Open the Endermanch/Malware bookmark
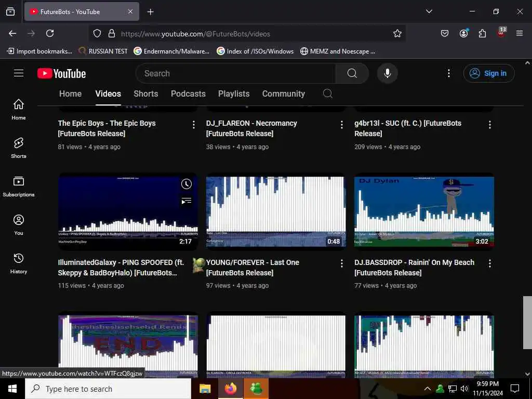 (x=171, y=51)
